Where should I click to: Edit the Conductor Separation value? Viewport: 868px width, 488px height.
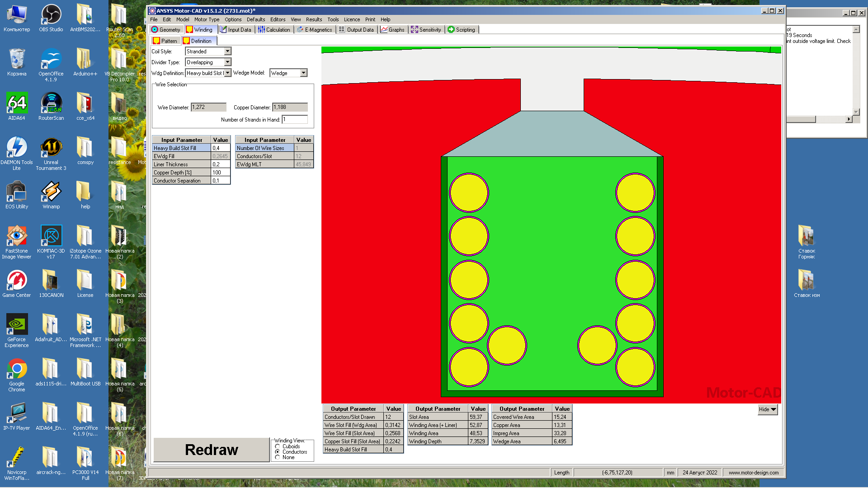pos(221,181)
